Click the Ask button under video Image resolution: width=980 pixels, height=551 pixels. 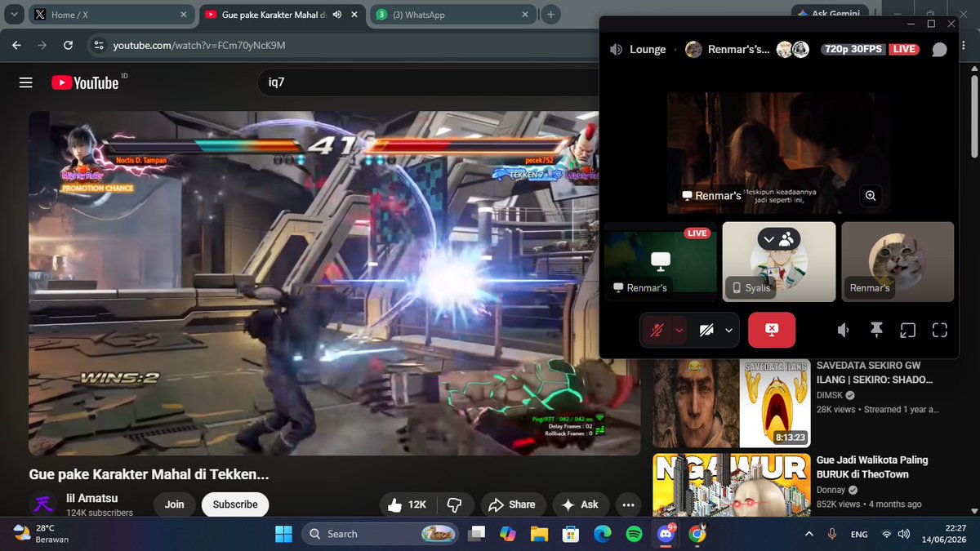pyautogui.click(x=581, y=504)
